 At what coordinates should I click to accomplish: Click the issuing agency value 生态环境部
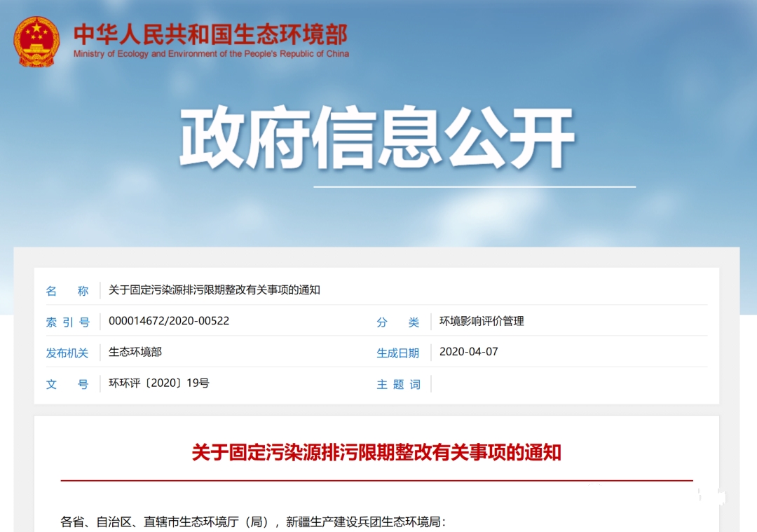coord(135,352)
